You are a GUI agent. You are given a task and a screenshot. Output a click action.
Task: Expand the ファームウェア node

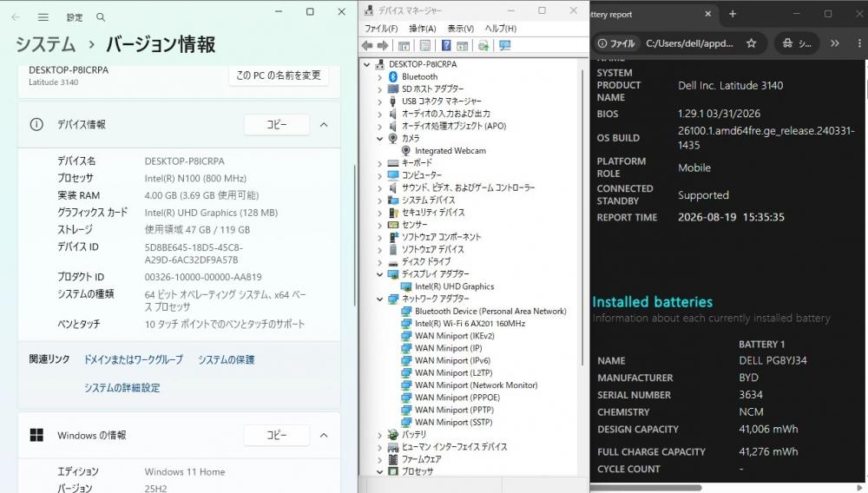pyautogui.click(x=380, y=459)
